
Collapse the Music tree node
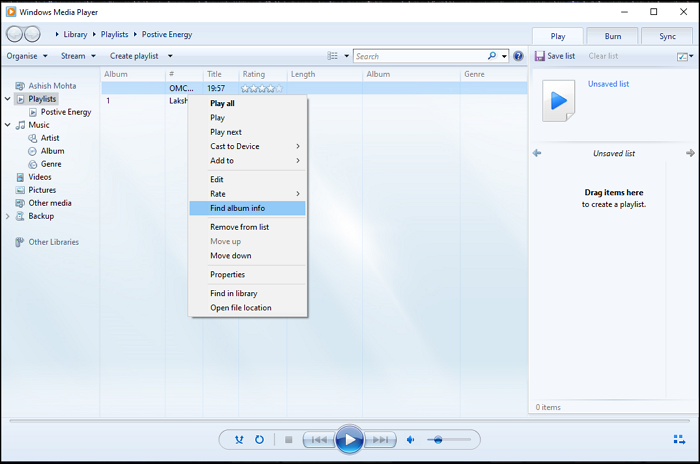tap(8, 125)
